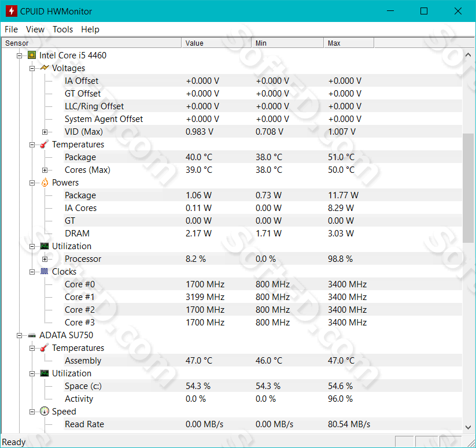Click the Max column header
This screenshot has width=476, height=448.
(349, 43)
